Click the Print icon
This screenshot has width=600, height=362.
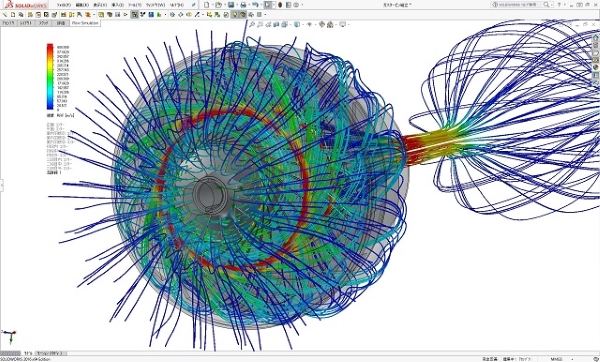243,5
